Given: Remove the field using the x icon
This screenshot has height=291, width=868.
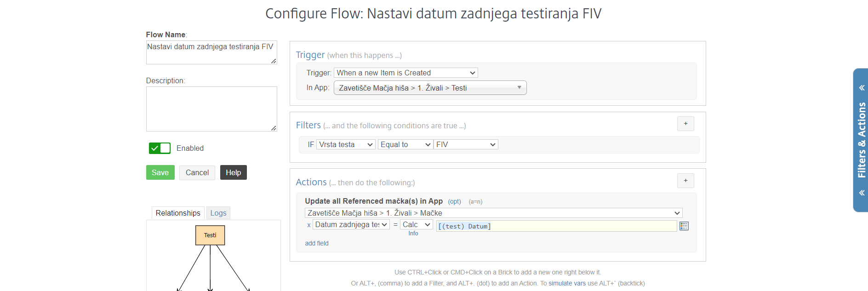Looking at the screenshot, I should point(308,225).
